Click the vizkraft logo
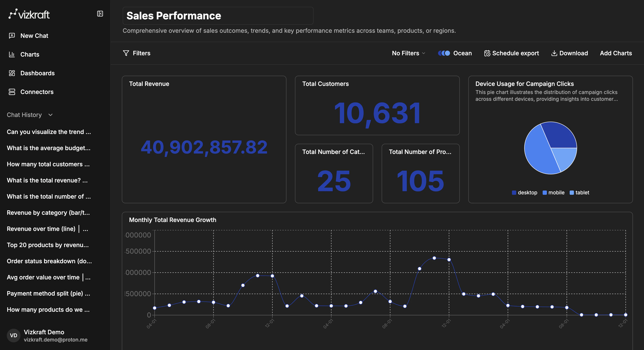The width and height of the screenshot is (644, 350). [29, 14]
